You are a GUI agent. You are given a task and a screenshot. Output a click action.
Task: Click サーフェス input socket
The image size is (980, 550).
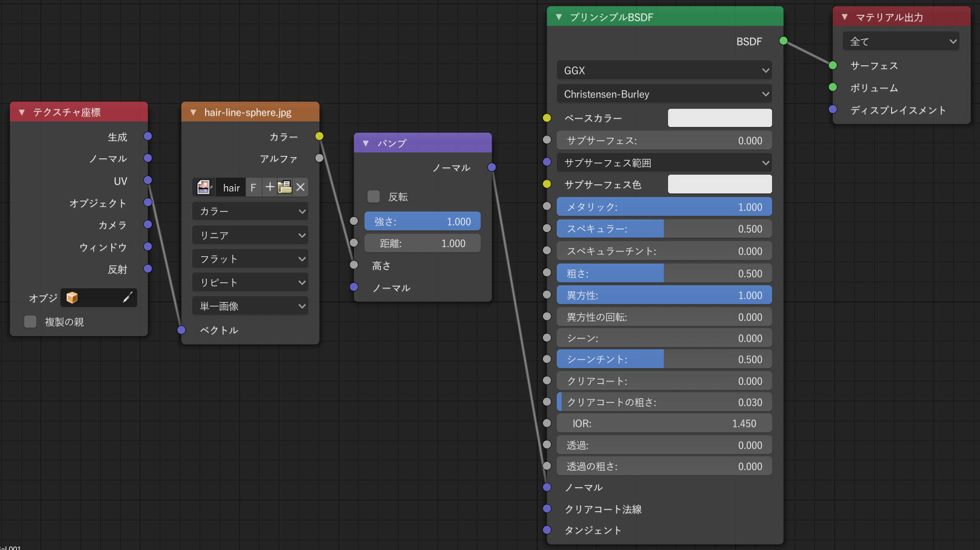[x=832, y=65]
